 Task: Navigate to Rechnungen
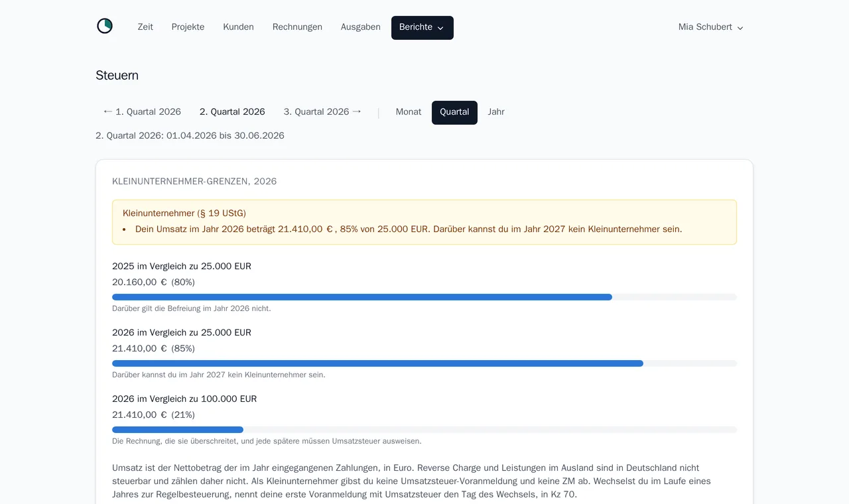click(x=297, y=27)
